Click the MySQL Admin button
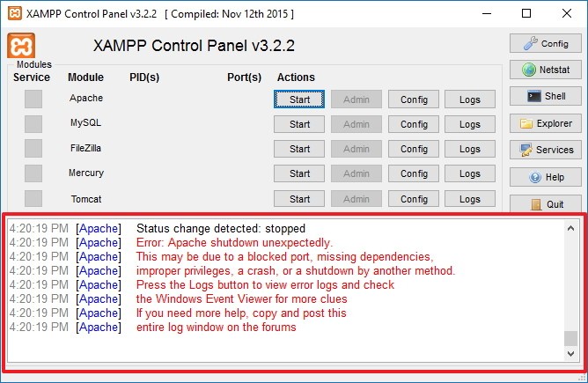588x383 pixels. point(356,124)
